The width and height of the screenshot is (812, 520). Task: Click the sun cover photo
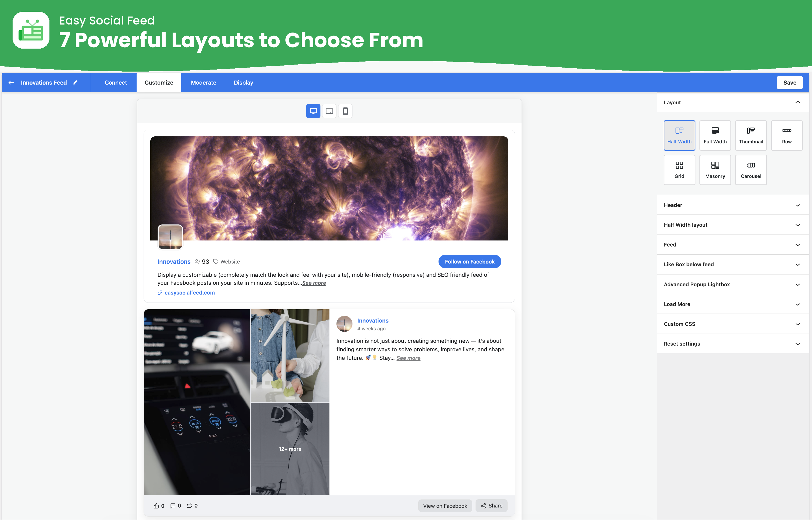[329, 188]
